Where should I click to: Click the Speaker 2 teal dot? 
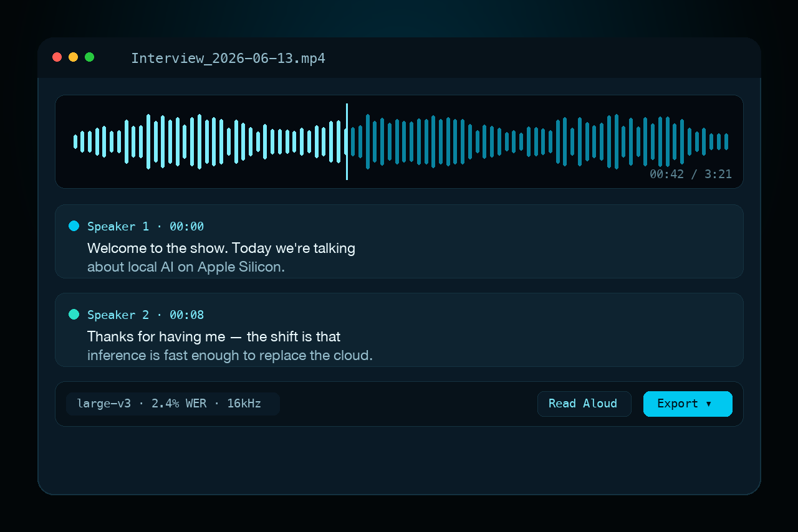click(74, 315)
